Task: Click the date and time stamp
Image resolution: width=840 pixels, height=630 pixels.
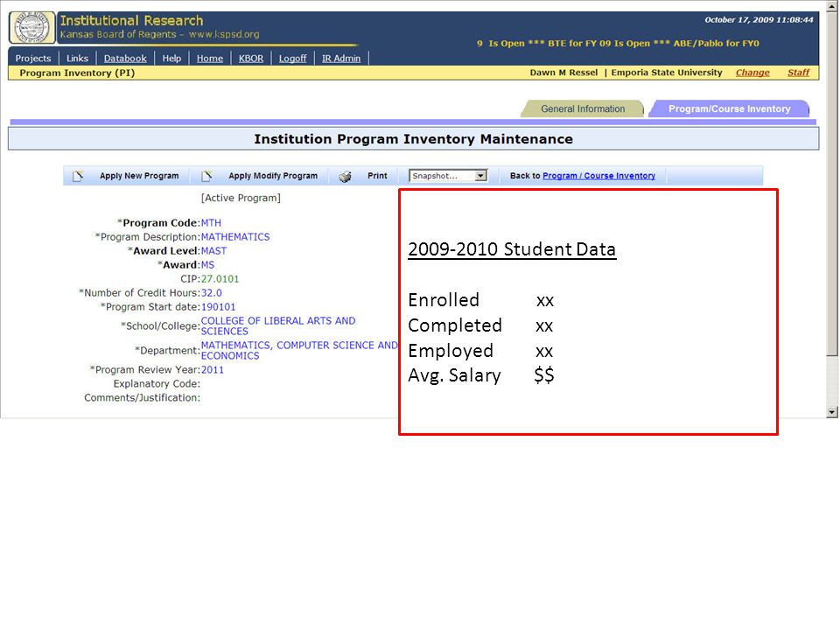Action: (759, 20)
